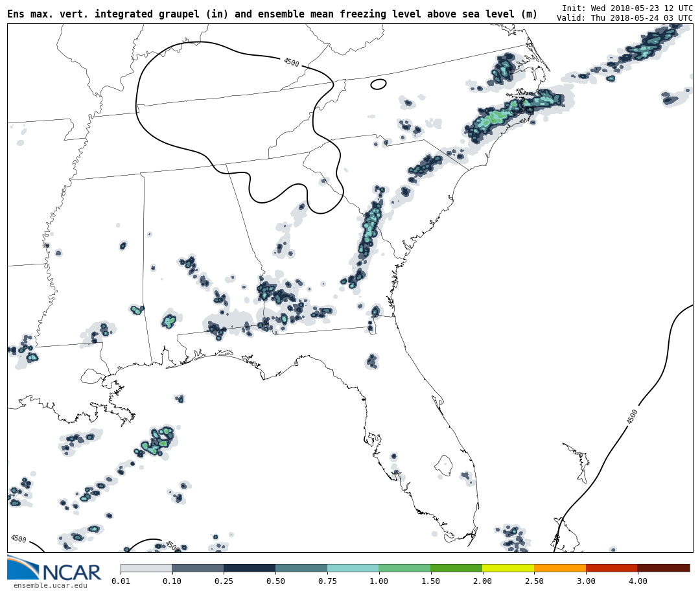
Task: Click the dark brown colorbar segment above 4.00
Action: coord(663,568)
